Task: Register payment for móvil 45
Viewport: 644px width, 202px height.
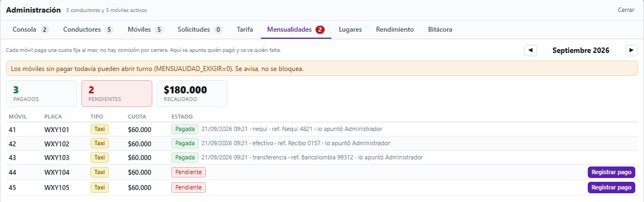Action: [612, 188]
